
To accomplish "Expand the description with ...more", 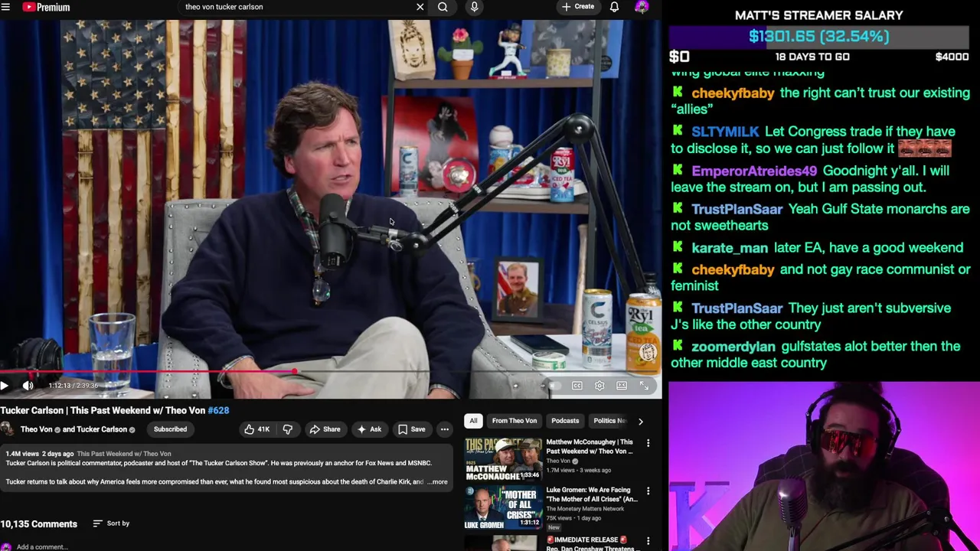I will 437,482.
